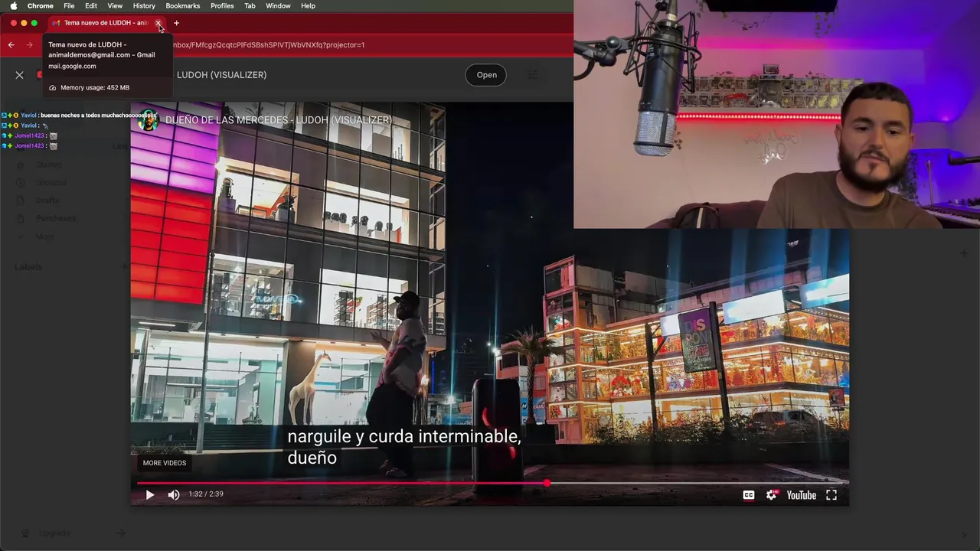The height and width of the screenshot is (551, 980).
Task: Click the MORE VIDEOS button
Action: 165,463
